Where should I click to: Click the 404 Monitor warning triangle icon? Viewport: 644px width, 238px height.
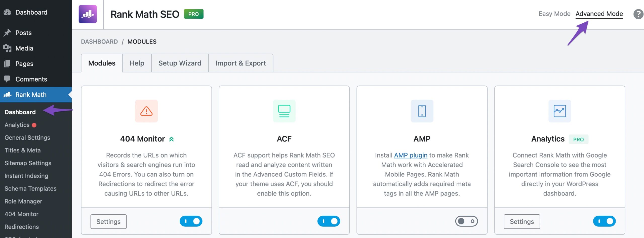pyautogui.click(x=146, y=111)
